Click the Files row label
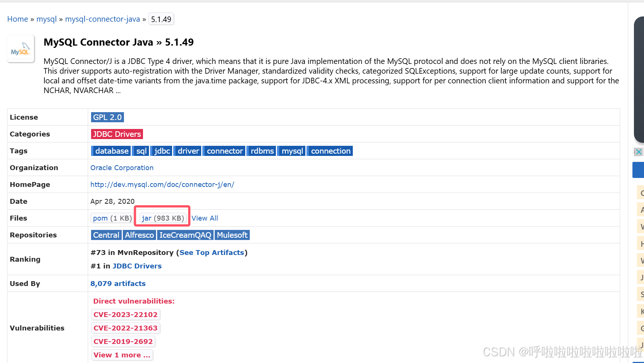Screen dimensions: 644x363 tap(19, 218)
